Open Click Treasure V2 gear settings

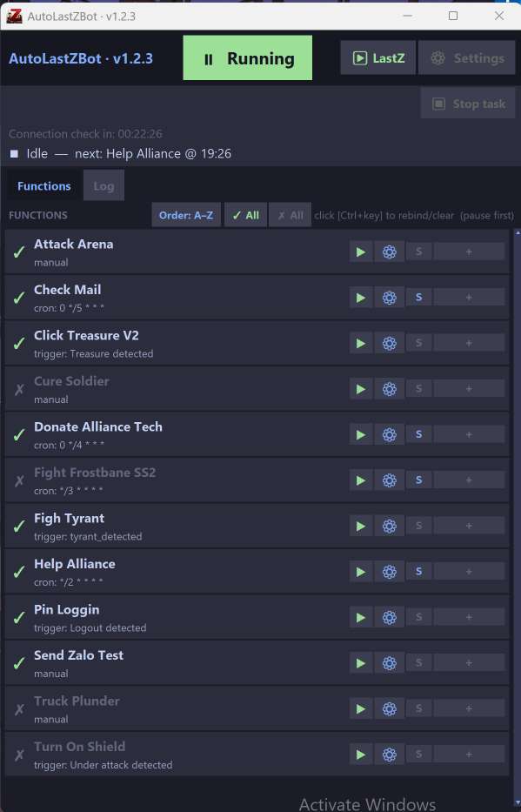tap(389, 344)
